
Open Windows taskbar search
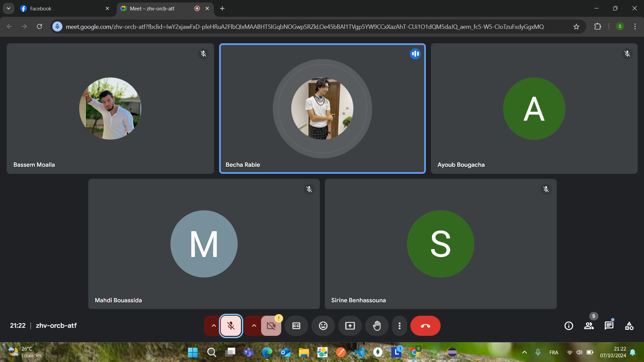coord(211,352)
